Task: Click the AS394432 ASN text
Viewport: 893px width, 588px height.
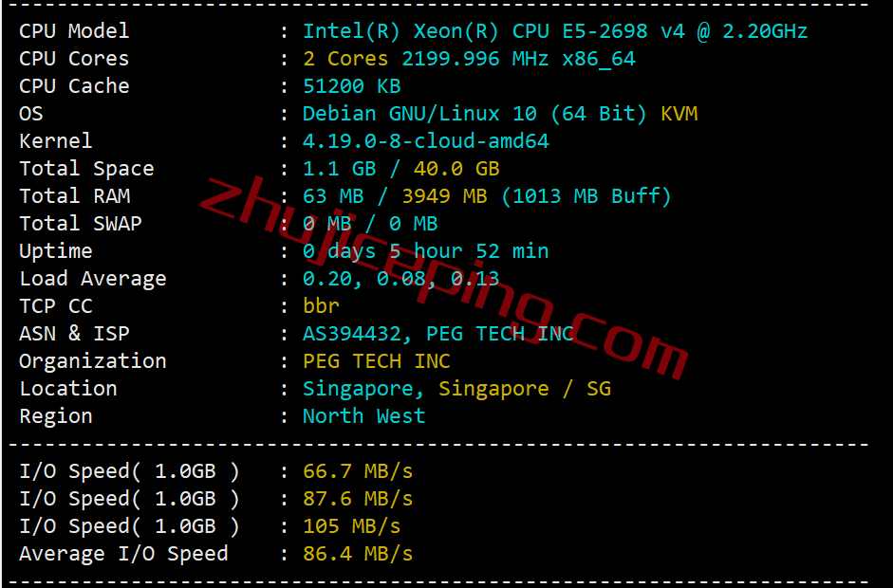Action: (x=351, y=334)
